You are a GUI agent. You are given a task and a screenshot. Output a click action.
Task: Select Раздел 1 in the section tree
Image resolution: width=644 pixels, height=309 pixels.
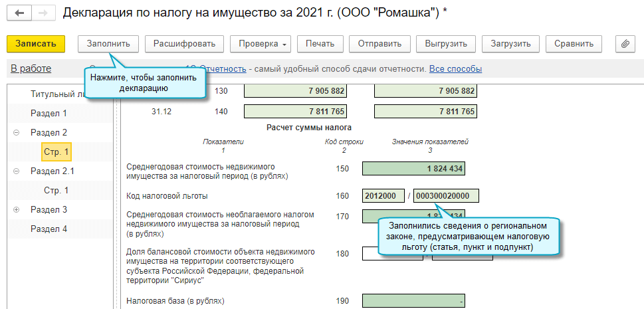click(x=49, y=114)
